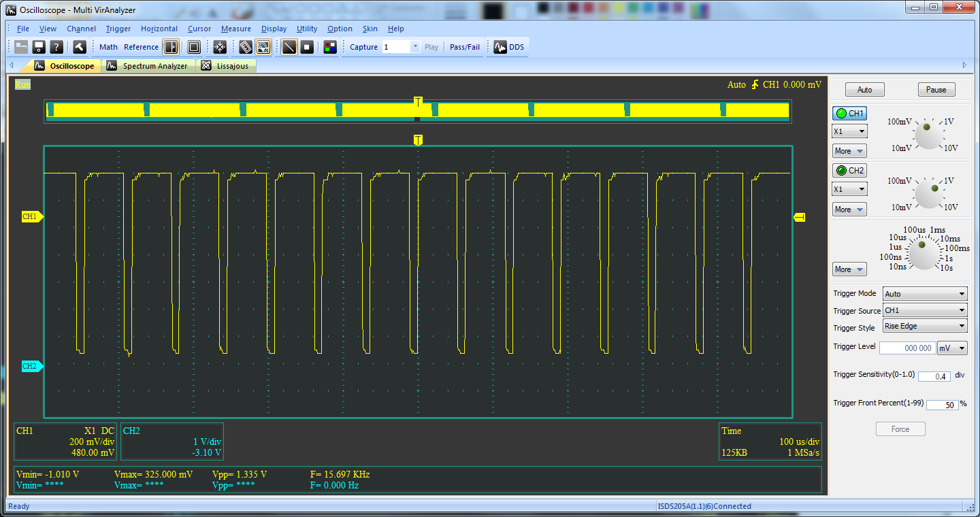Screen dimensions: 980x517
Task: Switch to the Spectrum Analyzer tab
Action: (x=154, y=66)
